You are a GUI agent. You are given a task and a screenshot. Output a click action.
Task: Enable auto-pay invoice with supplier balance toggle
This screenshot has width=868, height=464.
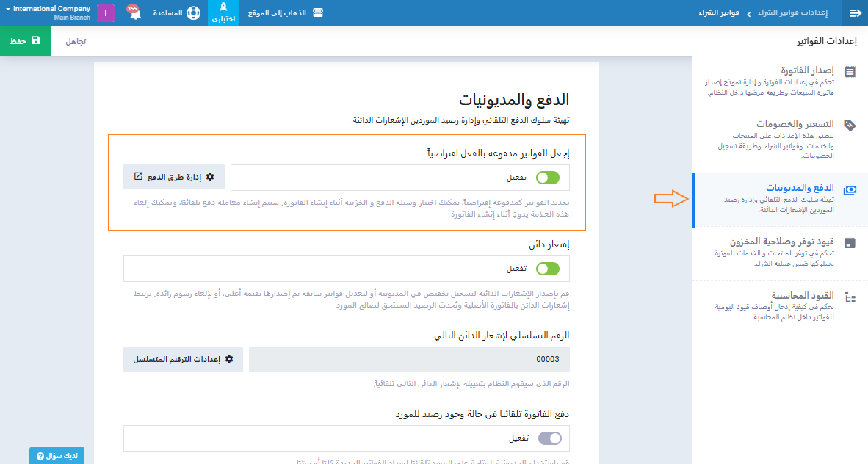(550, 438)
